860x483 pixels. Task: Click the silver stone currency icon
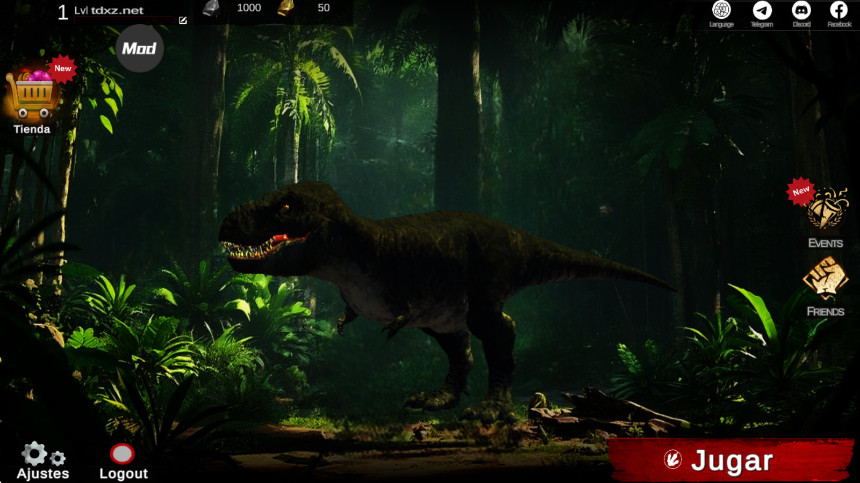(212, 8)
